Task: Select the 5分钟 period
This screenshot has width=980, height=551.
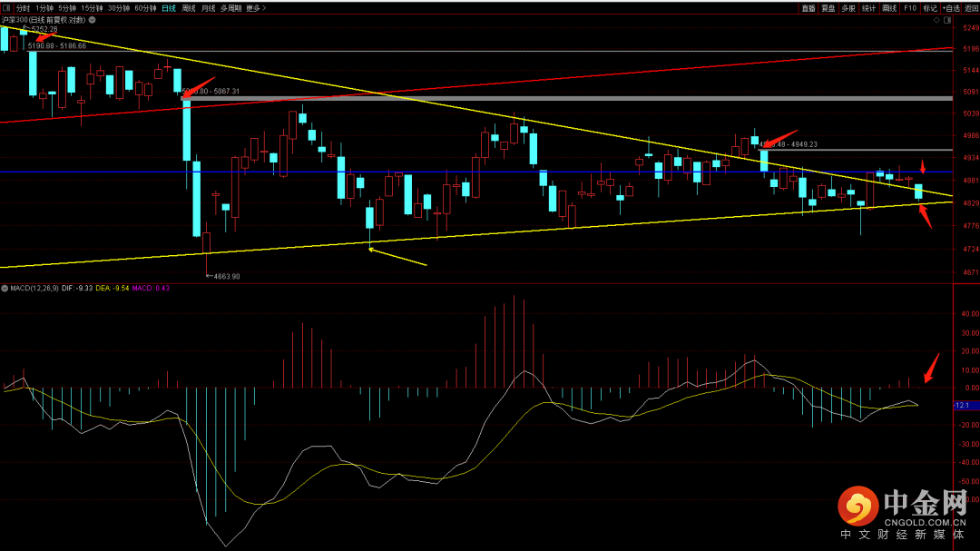Action: (x=67, y=8)
